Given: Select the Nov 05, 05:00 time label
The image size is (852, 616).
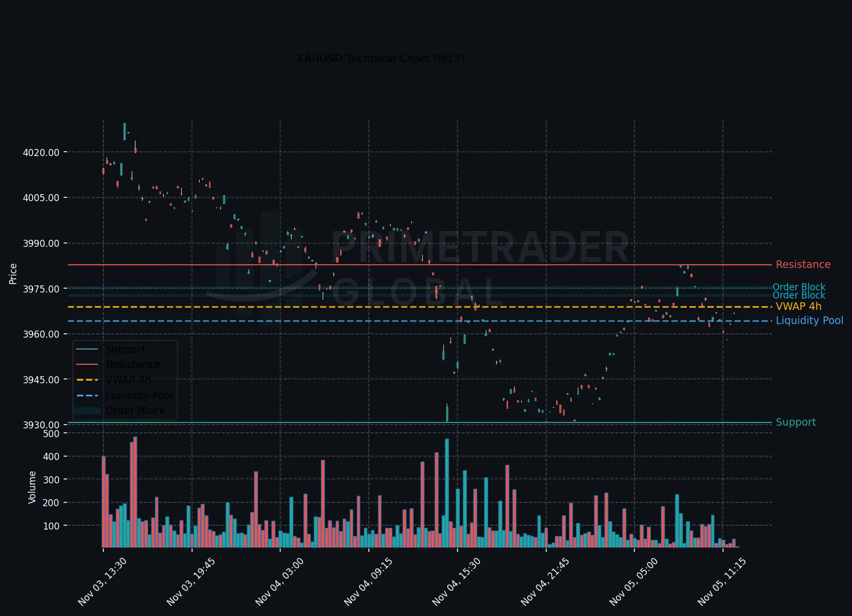Looking at the screenshot, I should pos(634,581).
